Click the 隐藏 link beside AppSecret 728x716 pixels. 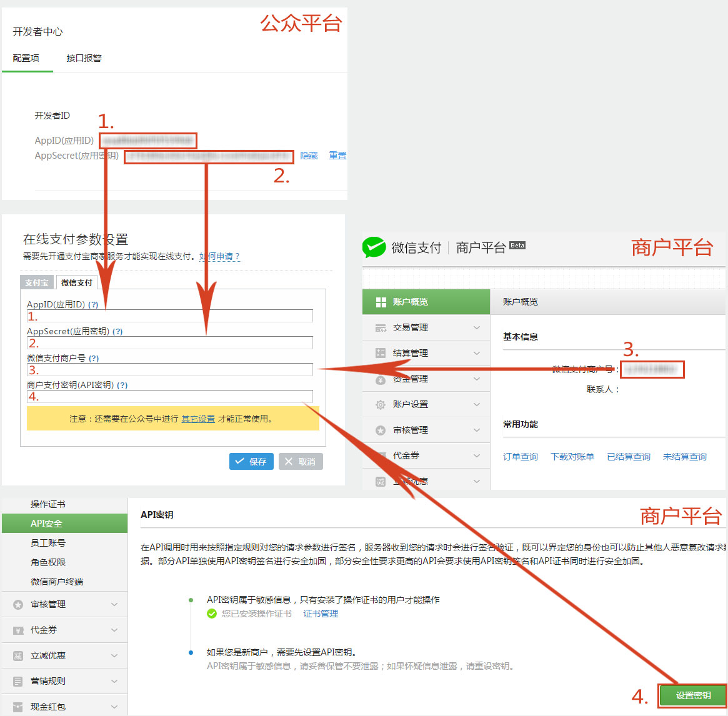(x=309, y=156)
